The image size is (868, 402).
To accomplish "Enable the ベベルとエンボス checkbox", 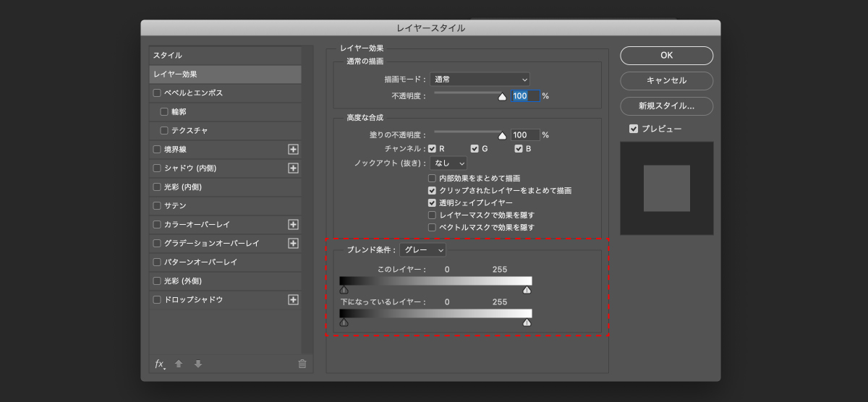I will tap(157, 93).
